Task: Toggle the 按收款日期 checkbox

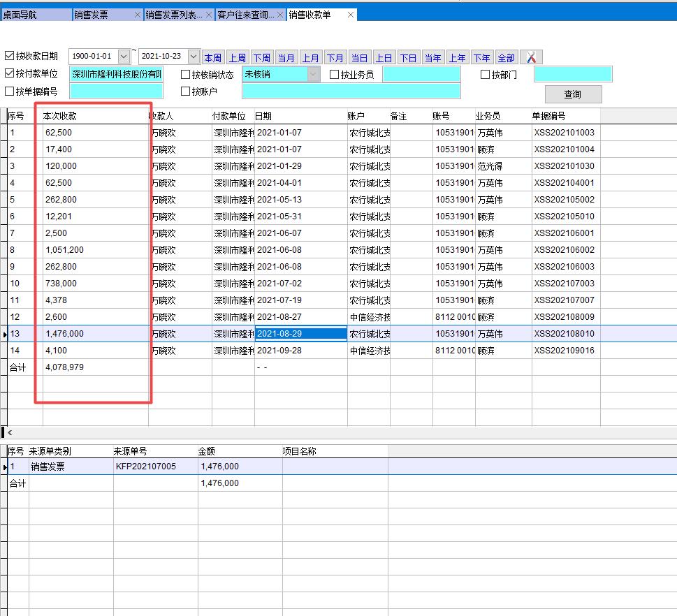Action: click(10, 57)
